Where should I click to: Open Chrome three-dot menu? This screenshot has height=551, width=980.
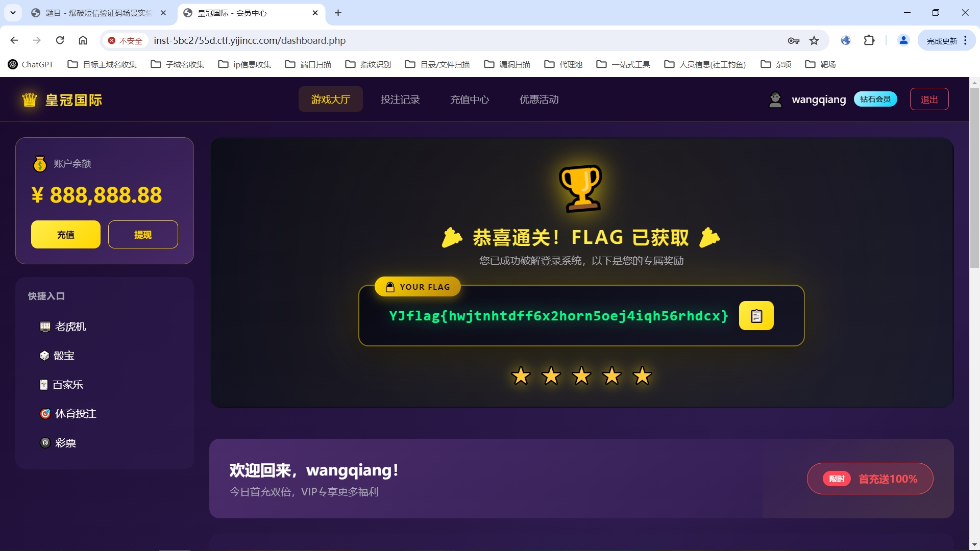(x=965, y=40)
